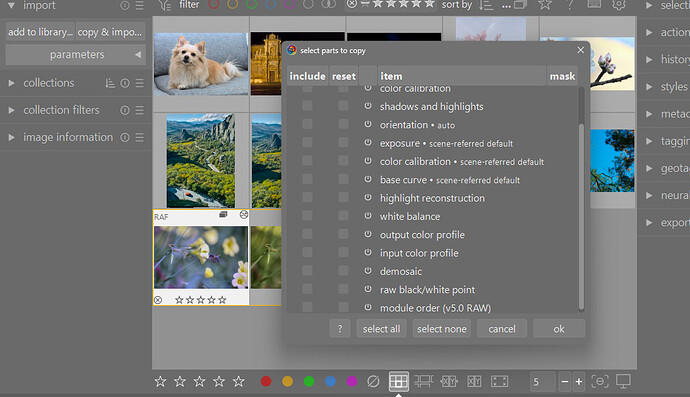Screen dimensions: 690x397
Task: Open global preferences gear icon
Action: point(619,5)
